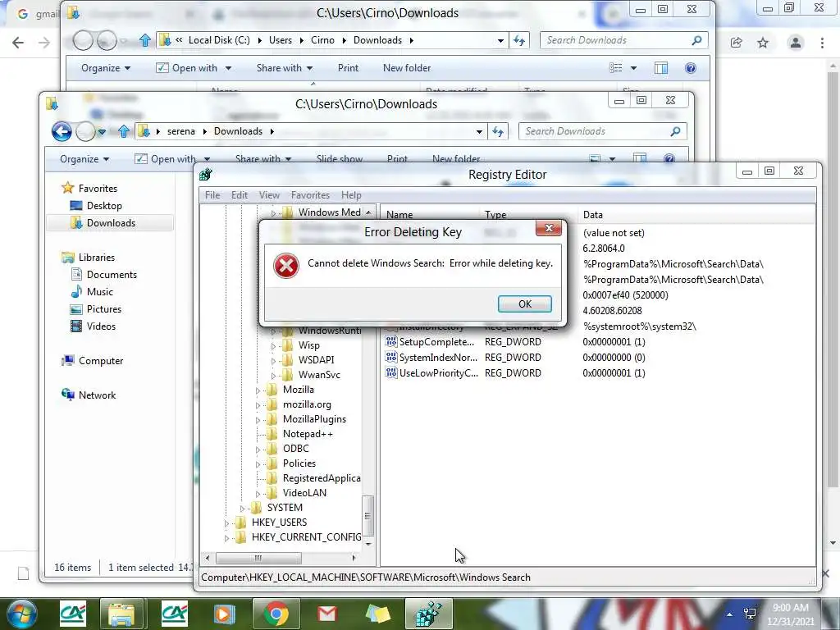Screen dimensions: 840x630
Task: Open Gmail icon on the taskbar
Action: click(326, 614)
